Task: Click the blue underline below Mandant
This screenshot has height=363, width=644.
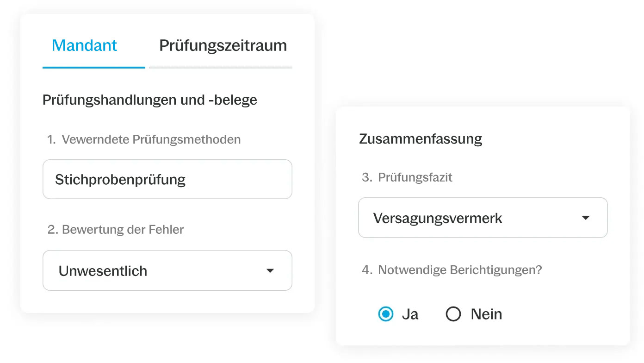Action: pos(94,68)
